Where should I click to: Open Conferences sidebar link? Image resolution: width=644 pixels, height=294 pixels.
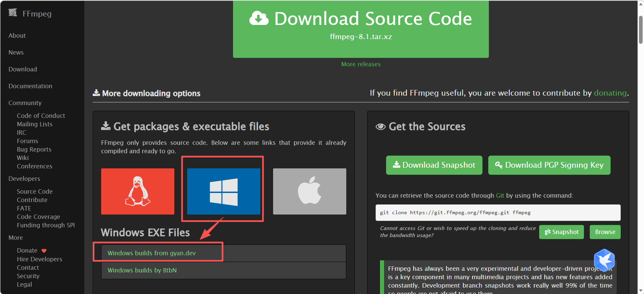point(34,166)
